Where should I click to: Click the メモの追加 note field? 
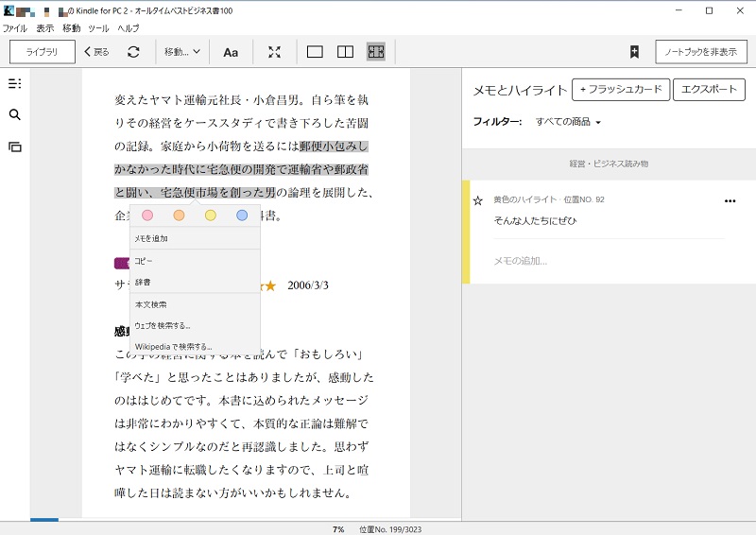(x=521, y=261)
